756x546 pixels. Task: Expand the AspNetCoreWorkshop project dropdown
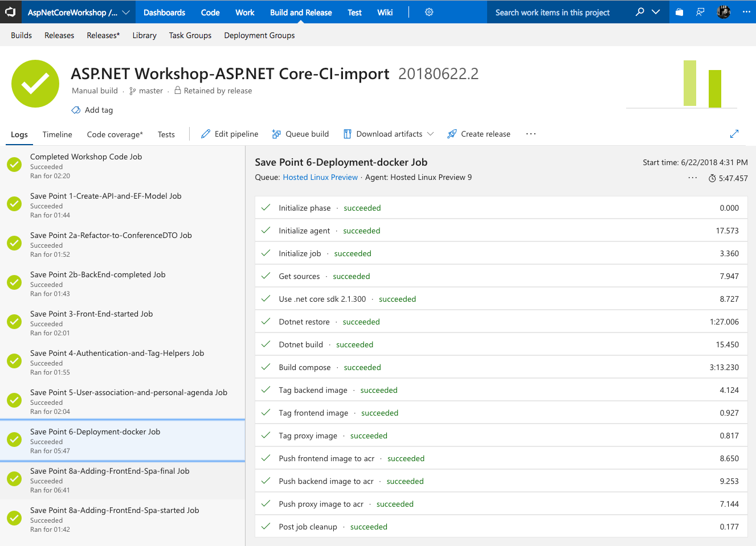(126, 12)
